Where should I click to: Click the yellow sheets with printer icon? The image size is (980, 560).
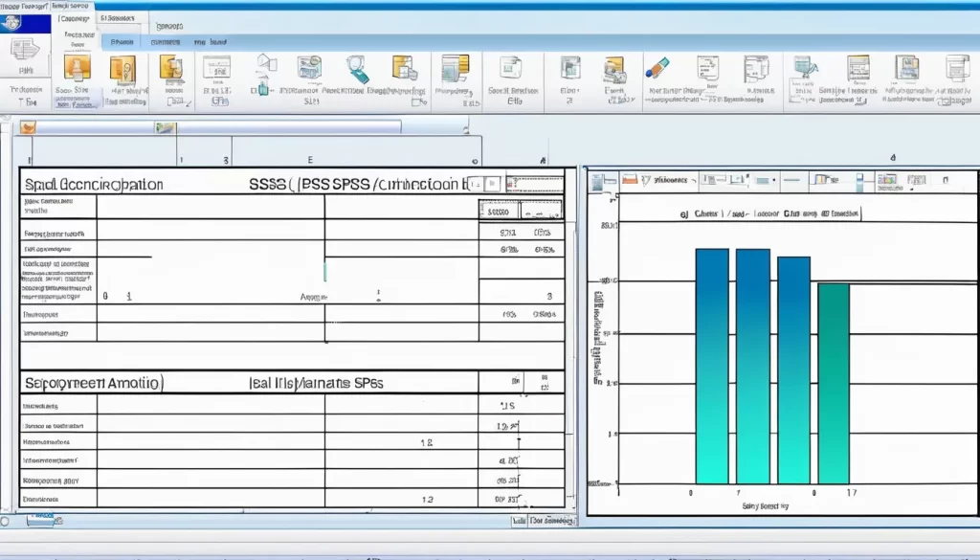(405, 68)
